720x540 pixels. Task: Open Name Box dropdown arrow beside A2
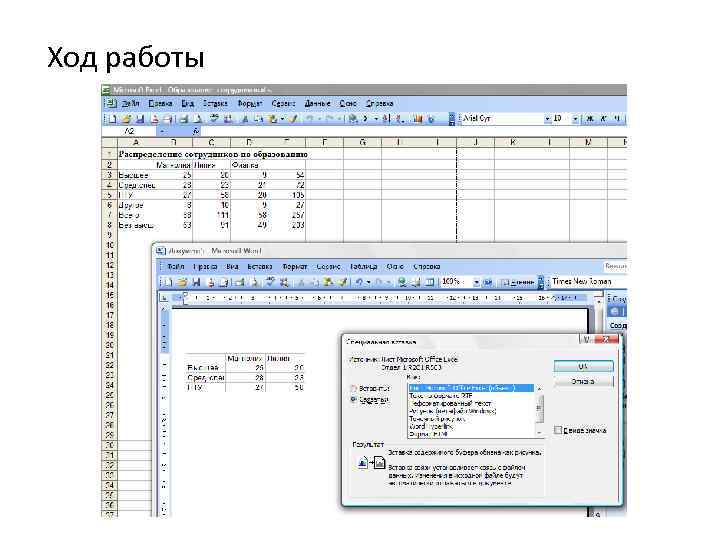tap(162, 131)
